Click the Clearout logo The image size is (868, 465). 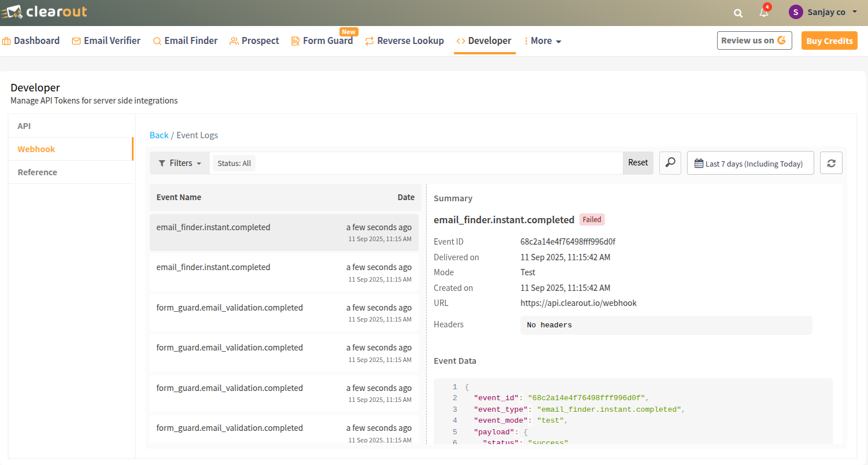click(x=44, y=12)
